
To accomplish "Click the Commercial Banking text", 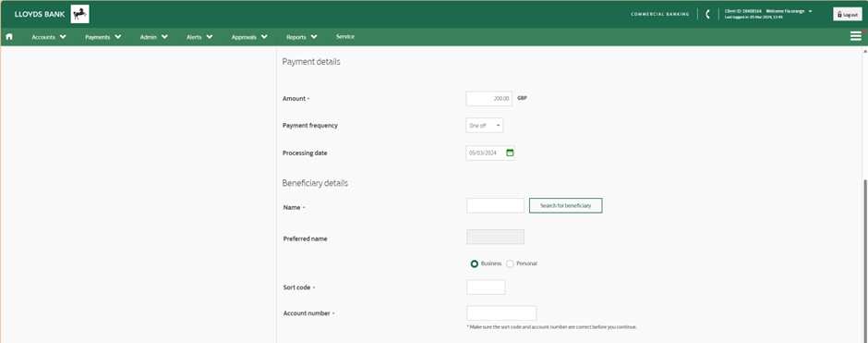I will [660, 15].
